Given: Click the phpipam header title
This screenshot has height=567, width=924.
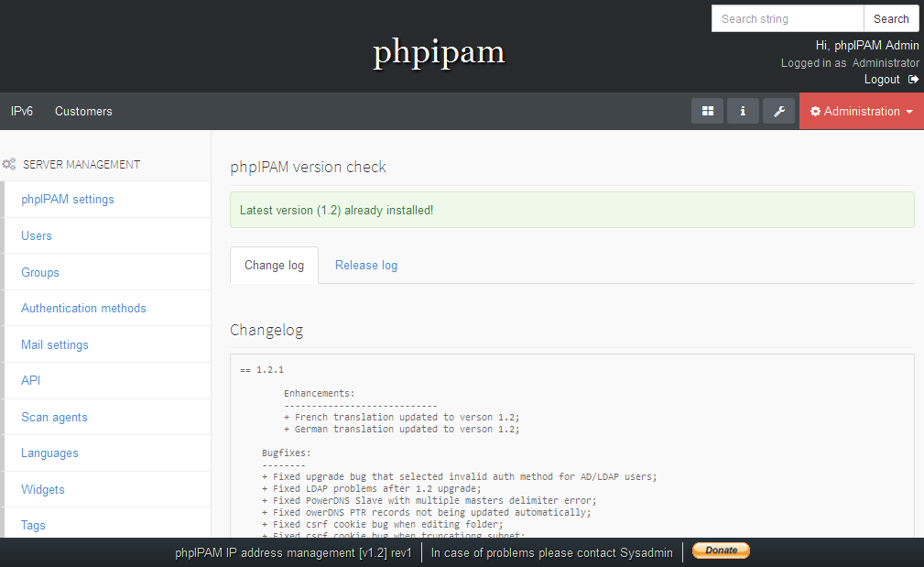Looking at the screenshot, I should point(439,52).
